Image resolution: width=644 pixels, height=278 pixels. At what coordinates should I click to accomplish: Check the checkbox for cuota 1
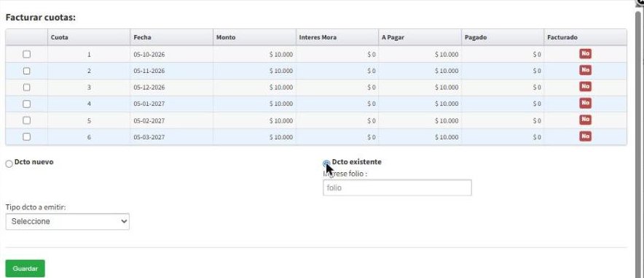click(27, 54)
